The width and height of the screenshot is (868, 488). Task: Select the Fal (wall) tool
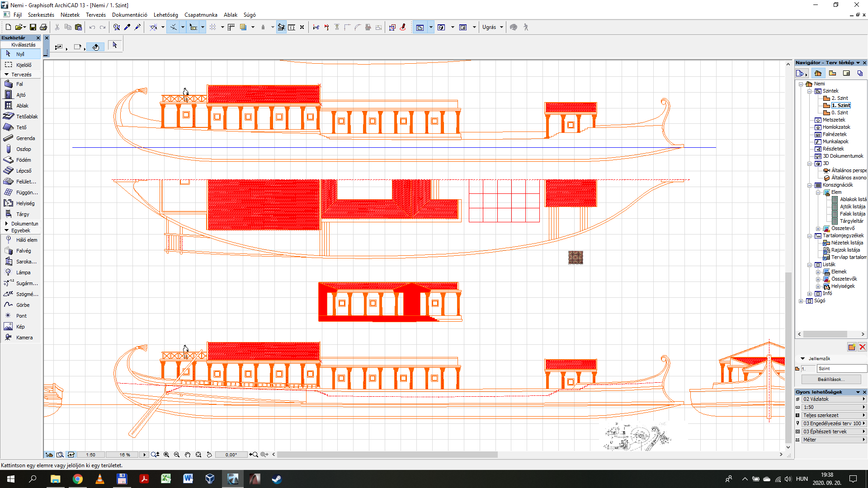coord(21,84)
